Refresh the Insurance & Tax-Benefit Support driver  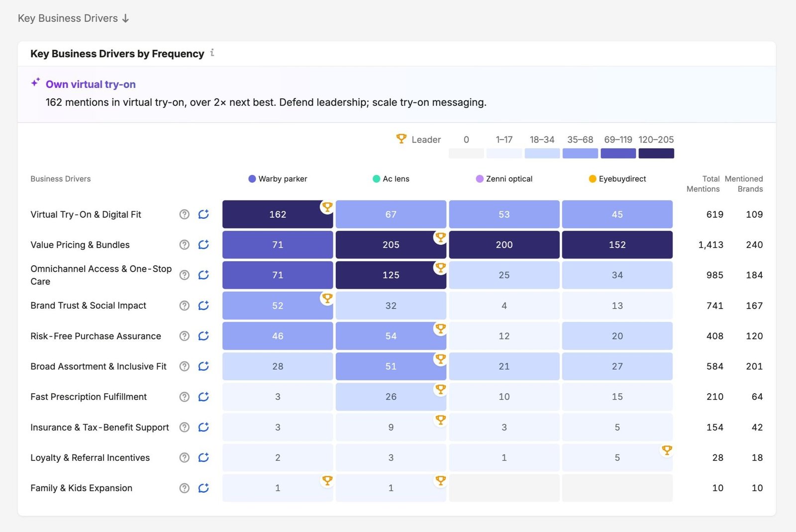203,427
